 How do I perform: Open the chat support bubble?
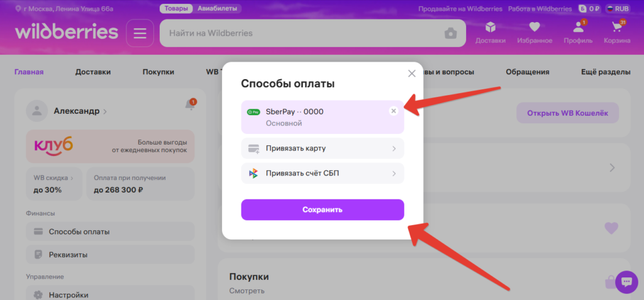coord(627,282)
